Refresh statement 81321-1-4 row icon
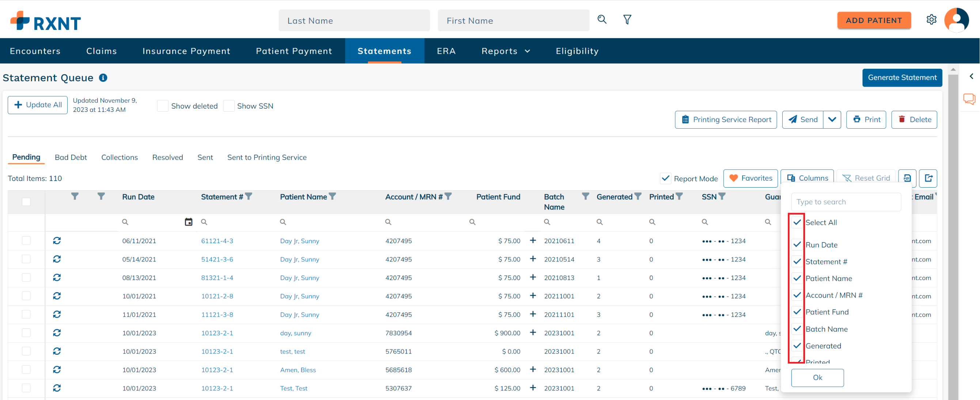The width and height of the screenshot is (980, 400). click(x=57, y=278)
